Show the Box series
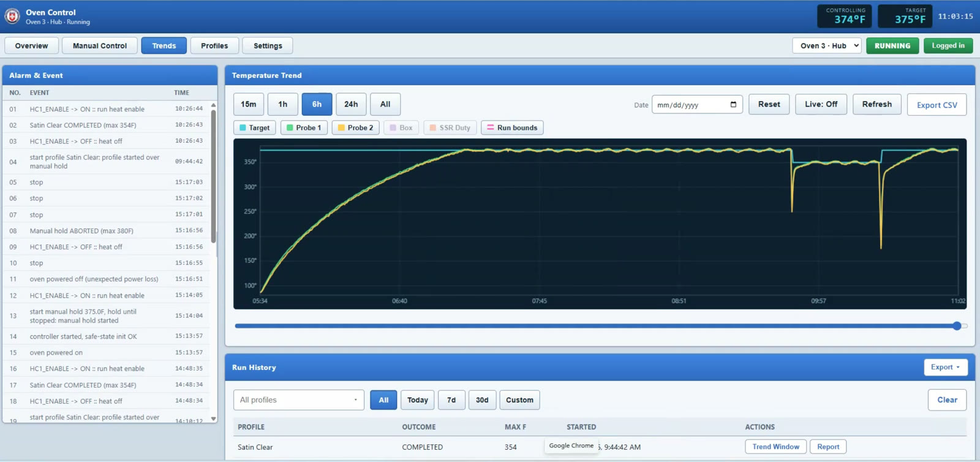Viewport: 980px width, 462px height. 401,127
